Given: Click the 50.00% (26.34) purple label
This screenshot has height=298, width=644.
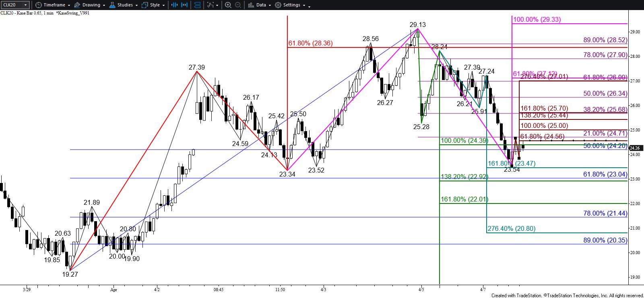Looking at the screenshot, I should click(605, 93).
